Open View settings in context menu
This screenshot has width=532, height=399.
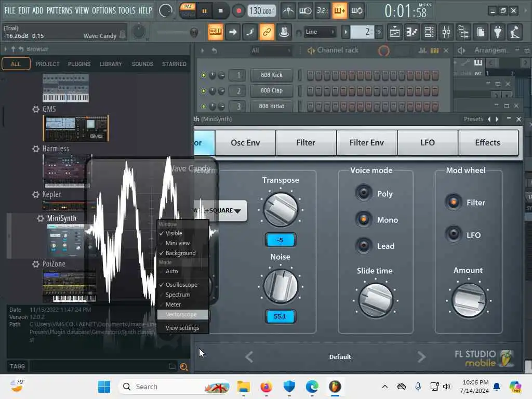click(x=182, y=328)
